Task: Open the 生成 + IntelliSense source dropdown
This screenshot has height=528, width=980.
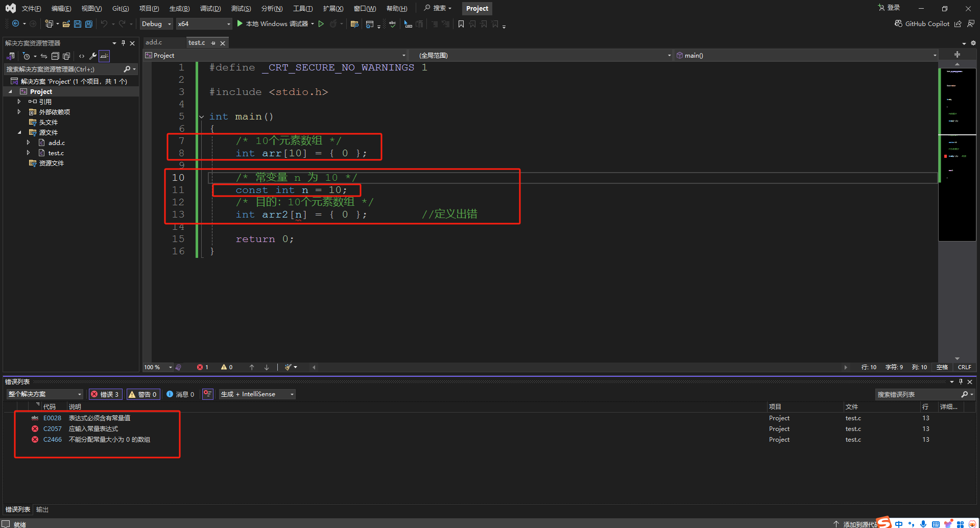Action: 257,394
